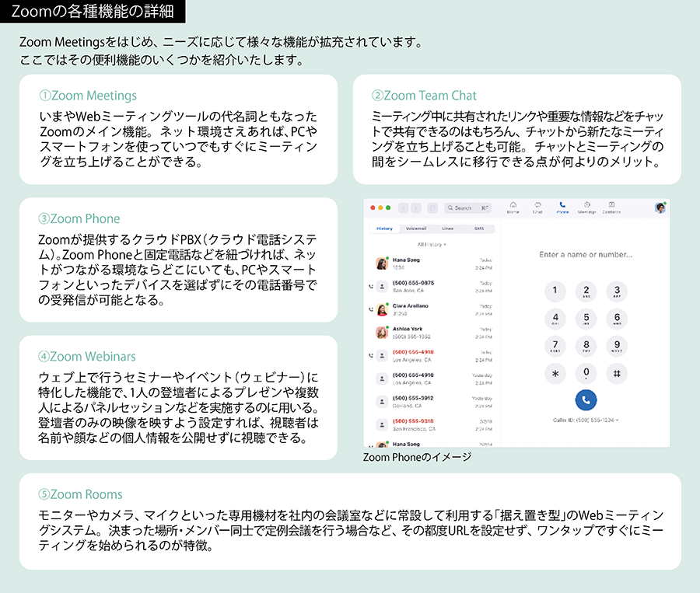
Task: Click the Search field
Action: (x=467, y=208)
